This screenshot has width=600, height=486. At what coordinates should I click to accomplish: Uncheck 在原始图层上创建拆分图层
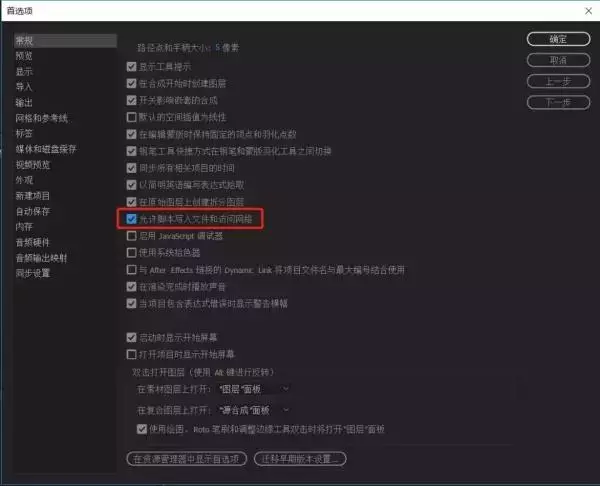click(131, 202)
